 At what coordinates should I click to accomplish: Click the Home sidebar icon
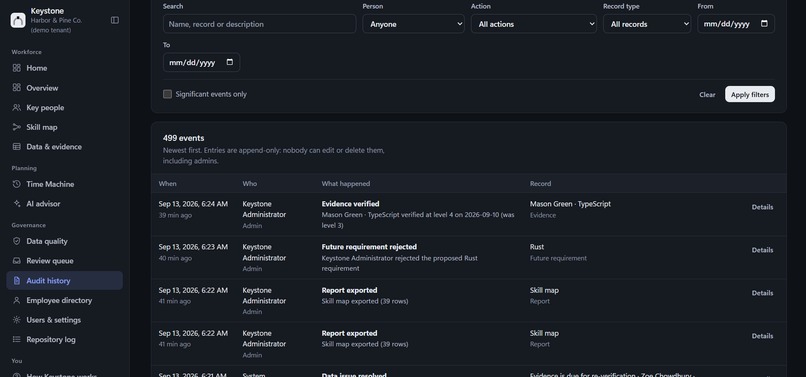click(x=16, y=68)
